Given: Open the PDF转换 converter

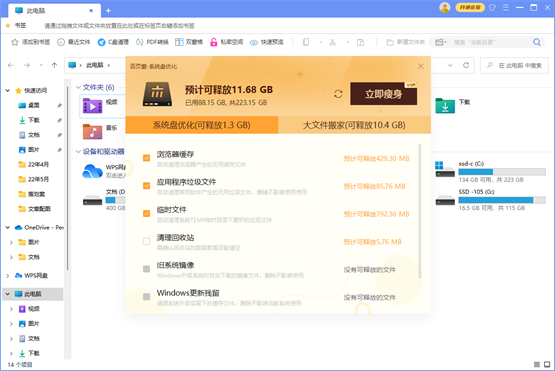Looking at the screenshot, I should tap(152, 42).
